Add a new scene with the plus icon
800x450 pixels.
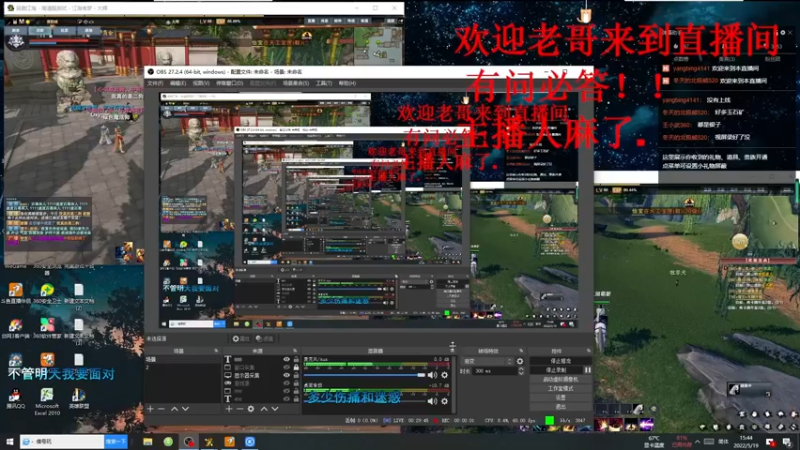(x=151, y=409)
